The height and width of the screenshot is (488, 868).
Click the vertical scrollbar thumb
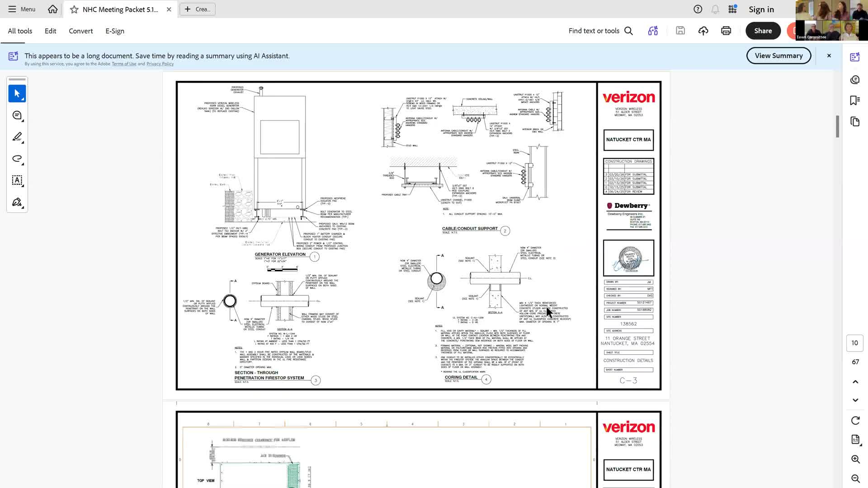837,127
